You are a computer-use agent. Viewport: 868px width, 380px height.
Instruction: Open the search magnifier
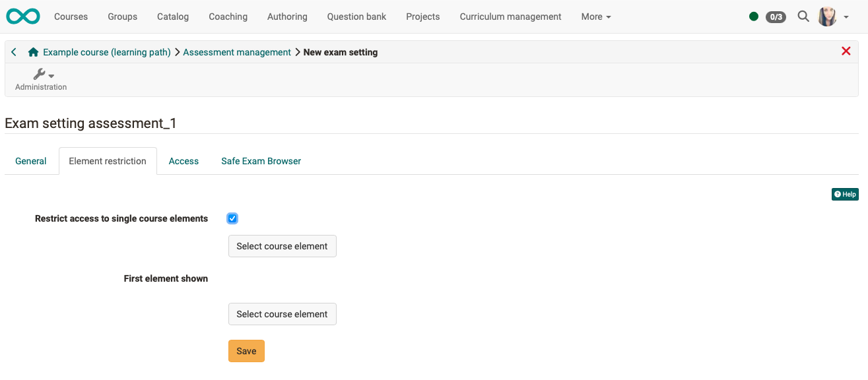803,16
